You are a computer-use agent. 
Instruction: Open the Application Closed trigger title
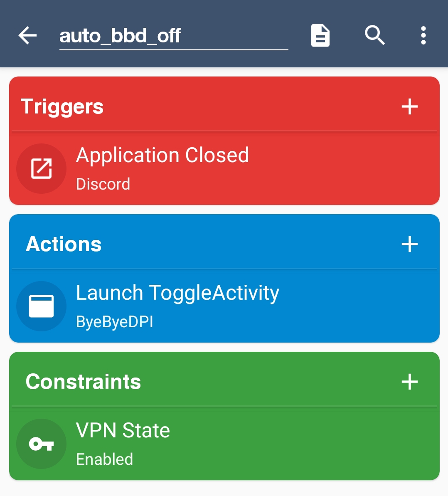coord(162,155)
